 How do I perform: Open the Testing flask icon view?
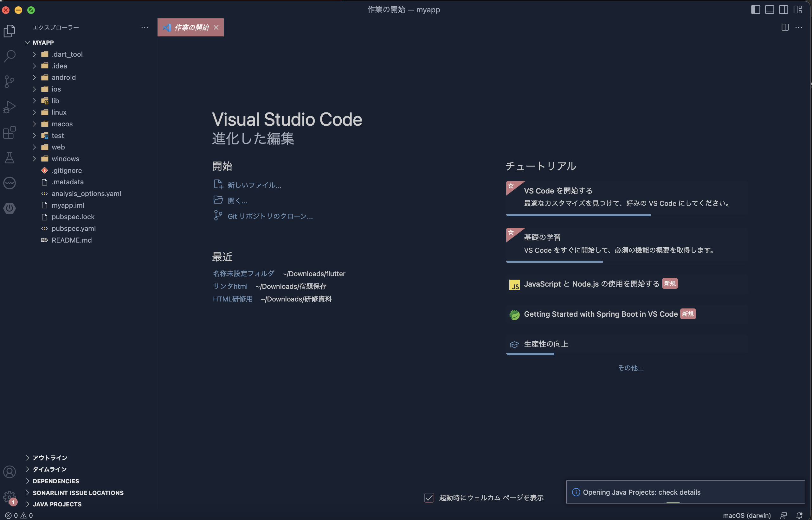pyautogui.click(x=10, y=158)
